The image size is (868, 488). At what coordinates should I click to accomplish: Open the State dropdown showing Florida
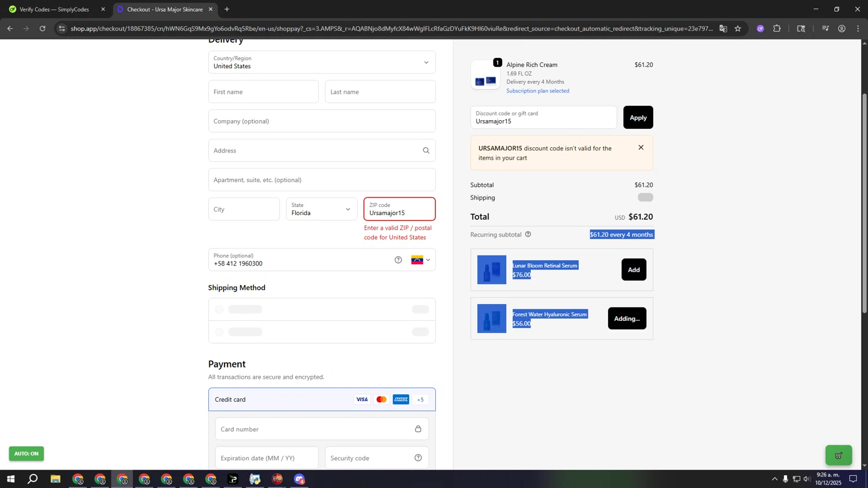coord(322,209)
